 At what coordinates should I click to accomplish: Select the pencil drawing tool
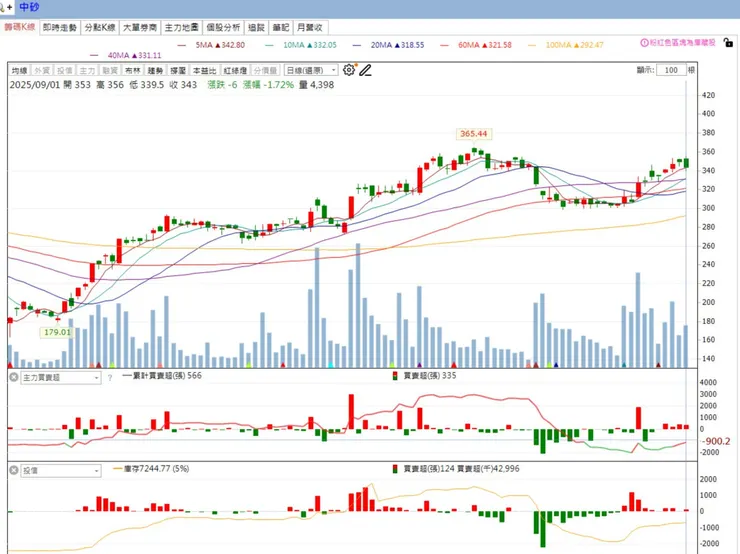point(365,70)
